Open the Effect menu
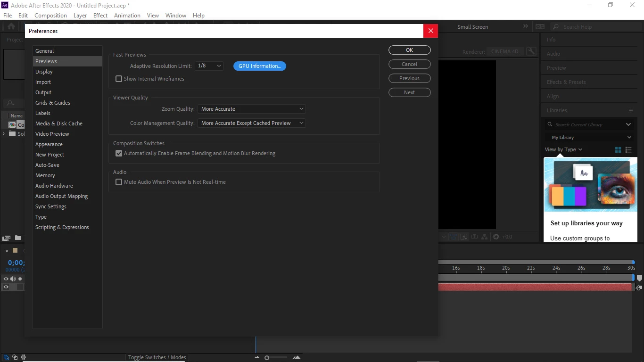The width and height of the screenshot is (644, 362). point(100,16)
